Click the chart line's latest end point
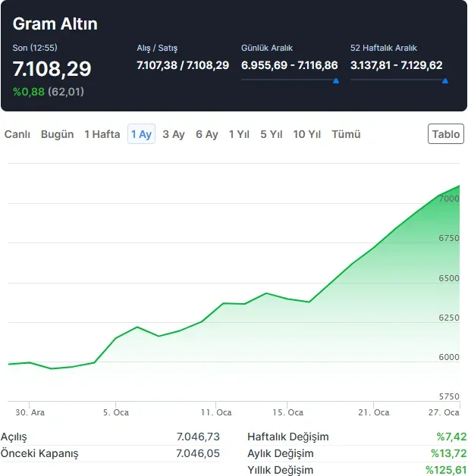 (x=460, y=186)
